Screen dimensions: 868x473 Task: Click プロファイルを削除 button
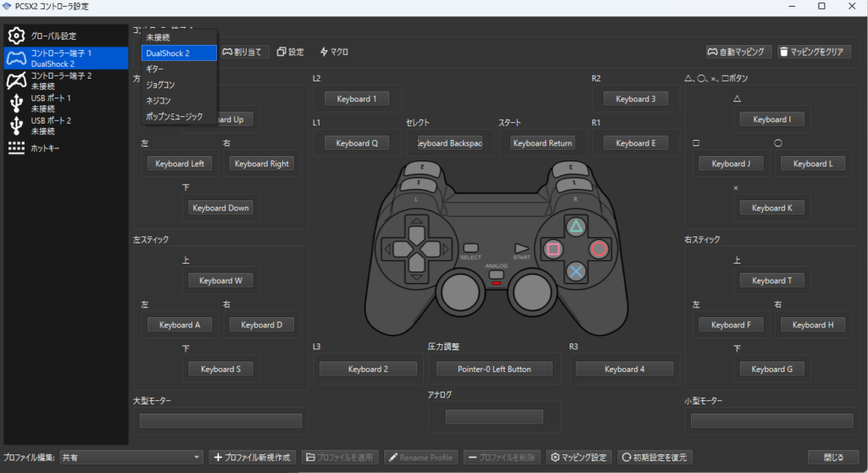502,458
